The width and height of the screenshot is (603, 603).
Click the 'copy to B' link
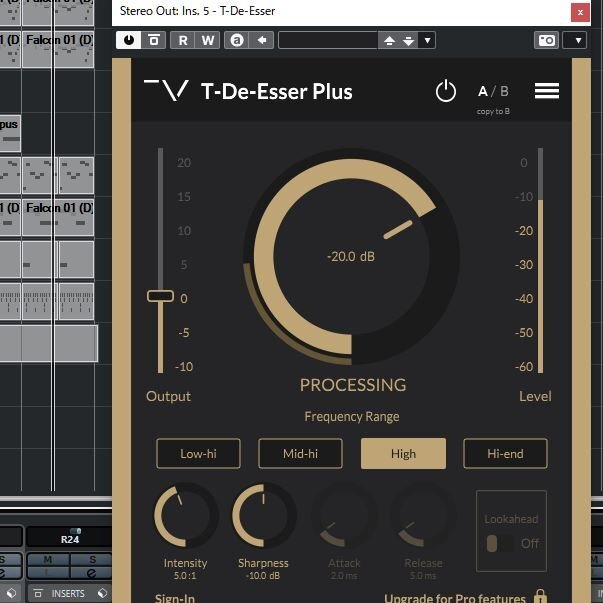(493, 112)
